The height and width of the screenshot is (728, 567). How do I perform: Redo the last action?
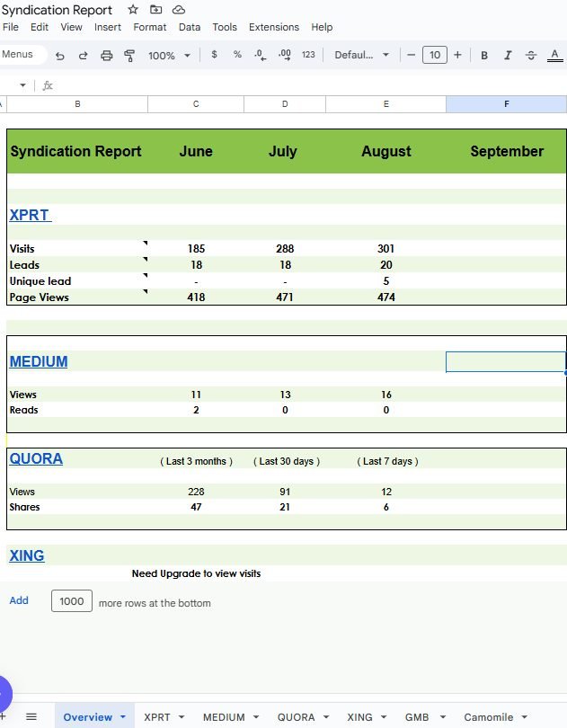[84, 56]
